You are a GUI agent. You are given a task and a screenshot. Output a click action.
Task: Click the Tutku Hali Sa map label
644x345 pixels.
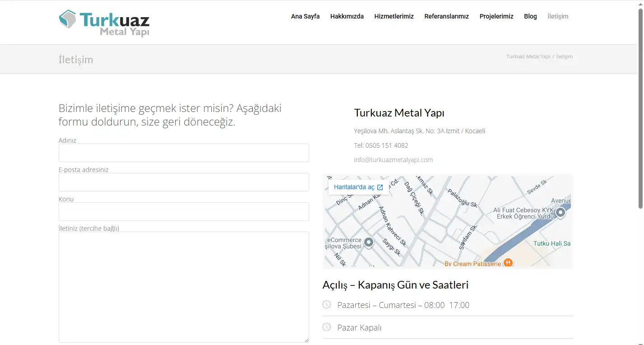tap(552, 243)
